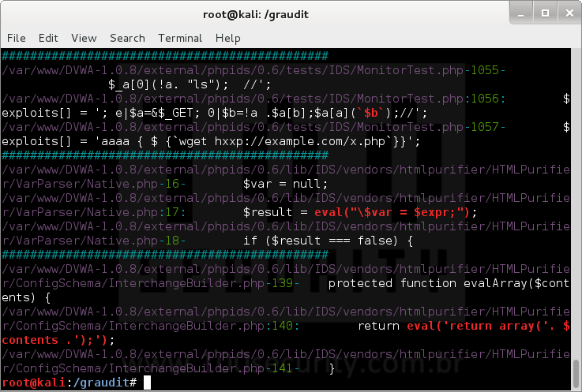Click 'protected function evalArray' text

427,283
